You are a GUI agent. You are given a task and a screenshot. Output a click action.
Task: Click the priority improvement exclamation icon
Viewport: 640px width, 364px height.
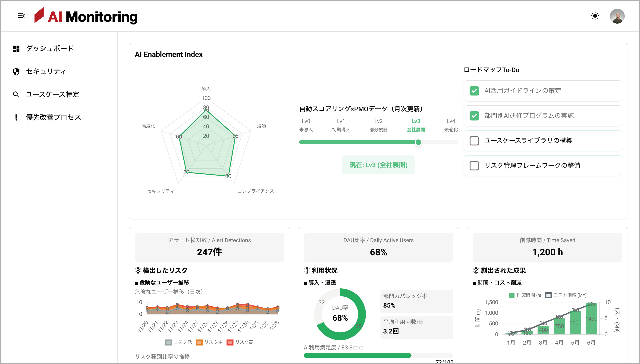[x=16, y=117]
